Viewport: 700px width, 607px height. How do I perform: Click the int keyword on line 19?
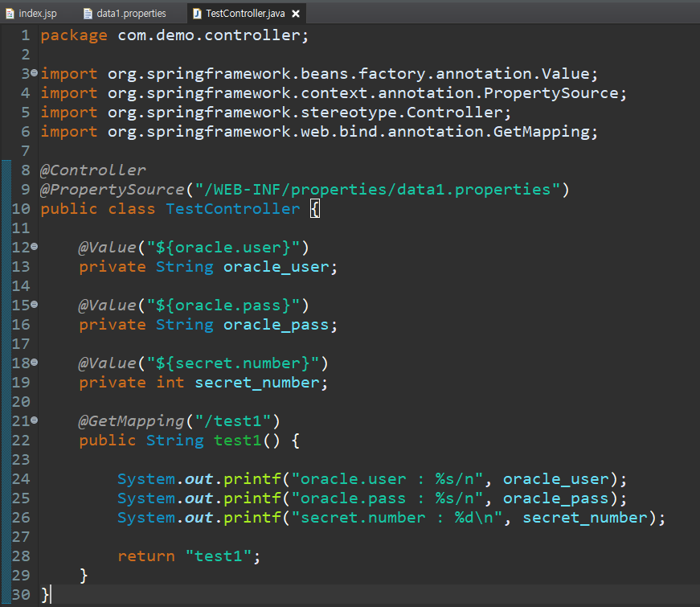pyautogui.click(x=170, y=383)
